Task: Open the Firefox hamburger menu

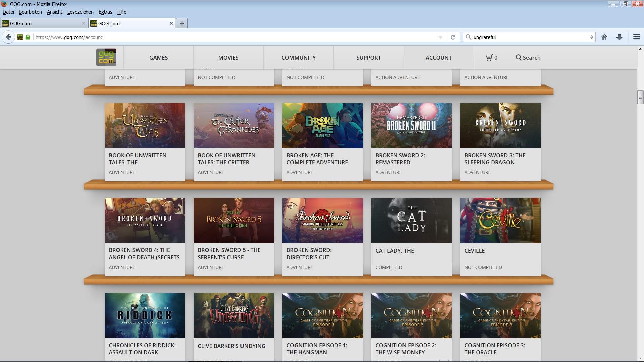Action: coord(636,37)
